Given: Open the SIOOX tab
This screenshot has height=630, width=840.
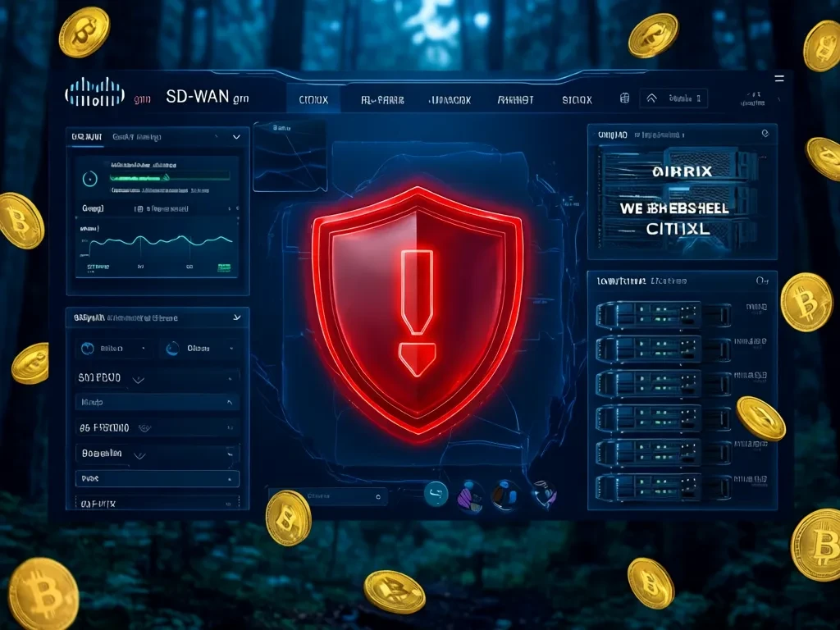Looking at the screenshot, I should coord(577,99).
